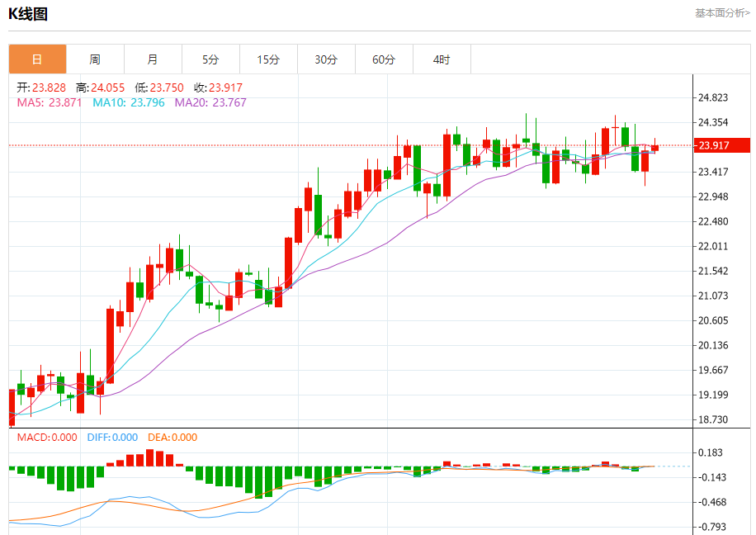The width and height of the screenshot is (756, 535).
Task: Select the 日 daily chart tab
Action: click(38, 59)
